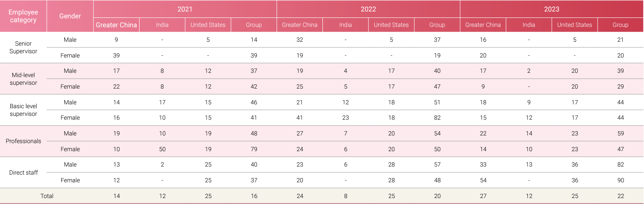The width and height of the screenshot is (644, 204).
Task: Click the Mid-level supervisor row label
Action: point(23,79)
